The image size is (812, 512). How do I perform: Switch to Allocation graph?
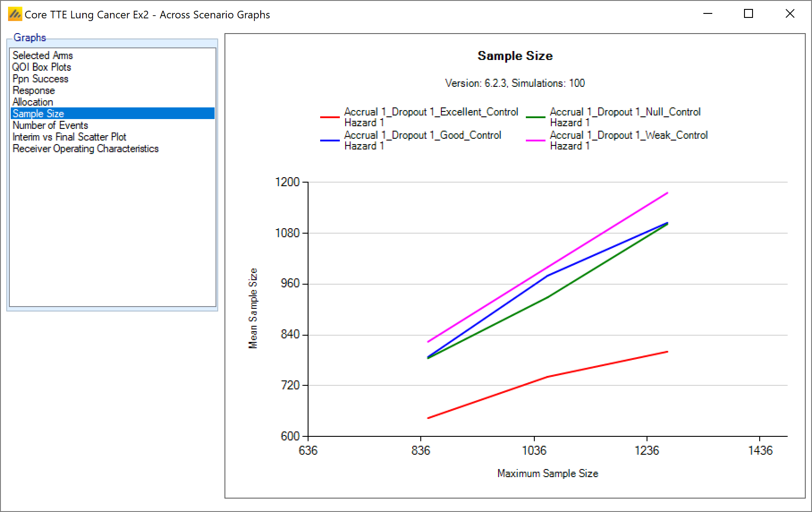(x=33, y=102)
